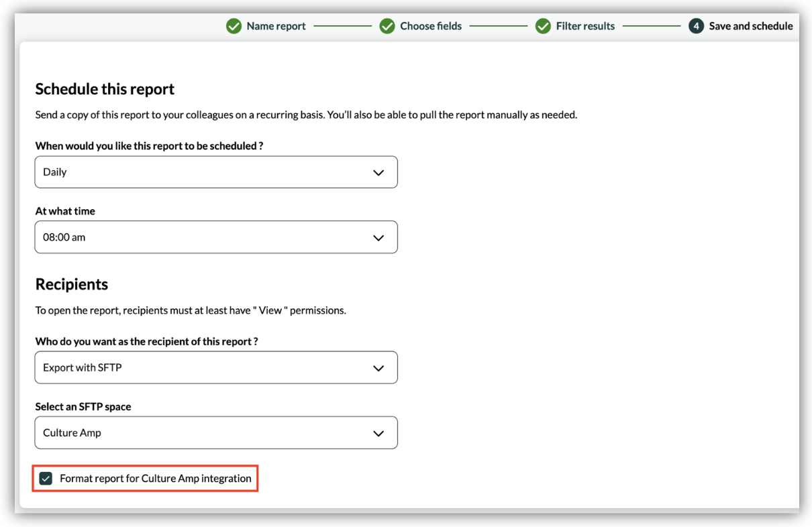Expand the report recipient dropdown
The height and width of the screenshot is (527, 812).
pyautogui.click(x=215, y=368)
